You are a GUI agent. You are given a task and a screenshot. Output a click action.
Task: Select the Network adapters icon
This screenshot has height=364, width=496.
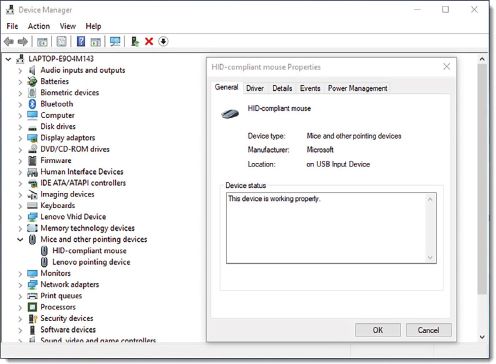coord(32,285)
